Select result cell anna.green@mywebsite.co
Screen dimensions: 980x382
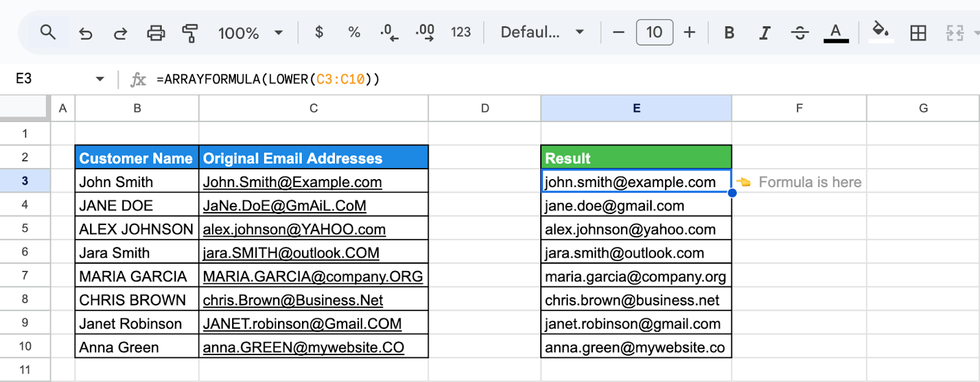pyautogui.click(x=636, y=347)
